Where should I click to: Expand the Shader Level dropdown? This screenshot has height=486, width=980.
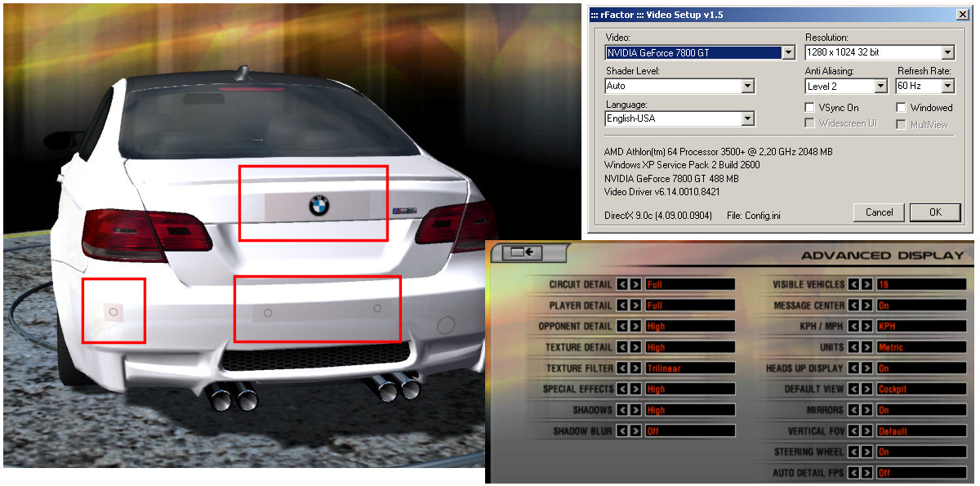[747, 86]
